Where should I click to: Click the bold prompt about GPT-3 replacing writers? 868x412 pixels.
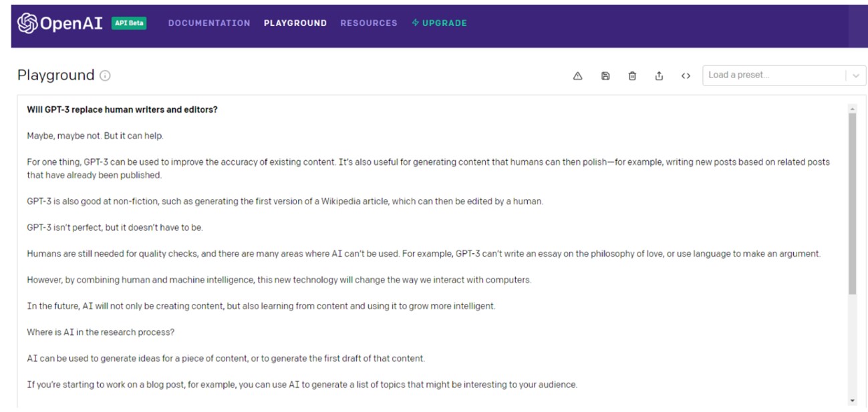click(122, 110)
